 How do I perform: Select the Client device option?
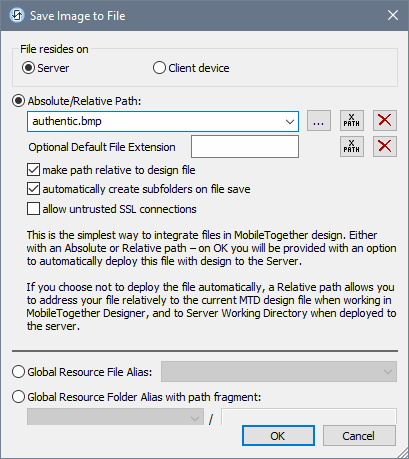pyautogui.click(x=159, y=68)
